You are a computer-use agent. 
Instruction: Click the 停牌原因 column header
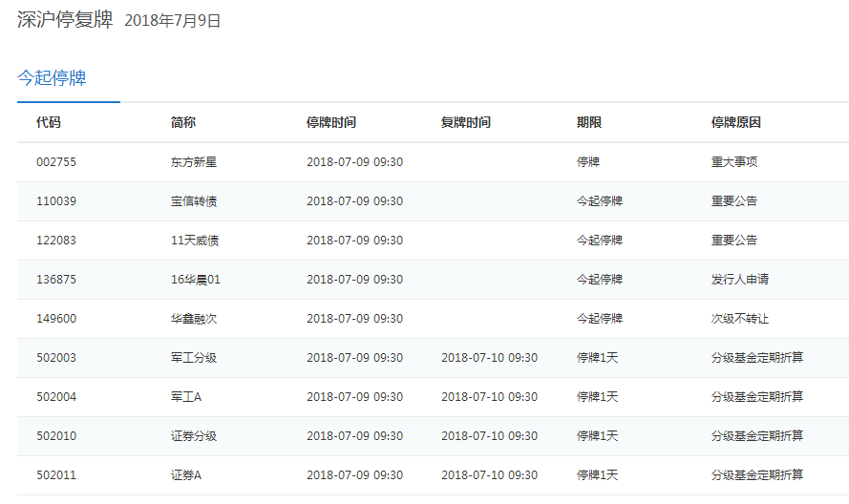[x=735, y=123]
